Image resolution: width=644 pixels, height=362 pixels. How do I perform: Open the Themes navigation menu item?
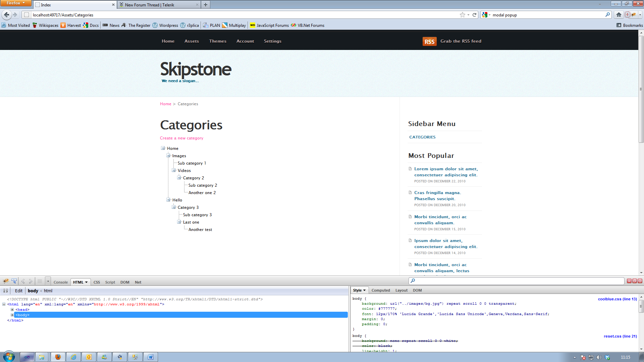click(218, 41)
